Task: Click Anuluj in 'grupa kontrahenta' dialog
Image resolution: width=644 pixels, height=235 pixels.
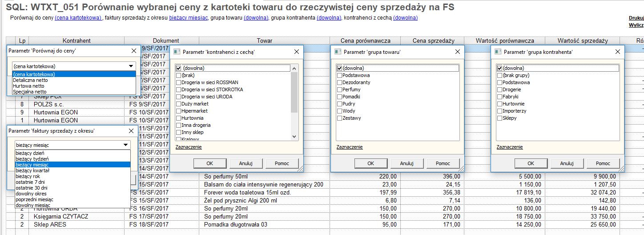Action: (567, 163)
